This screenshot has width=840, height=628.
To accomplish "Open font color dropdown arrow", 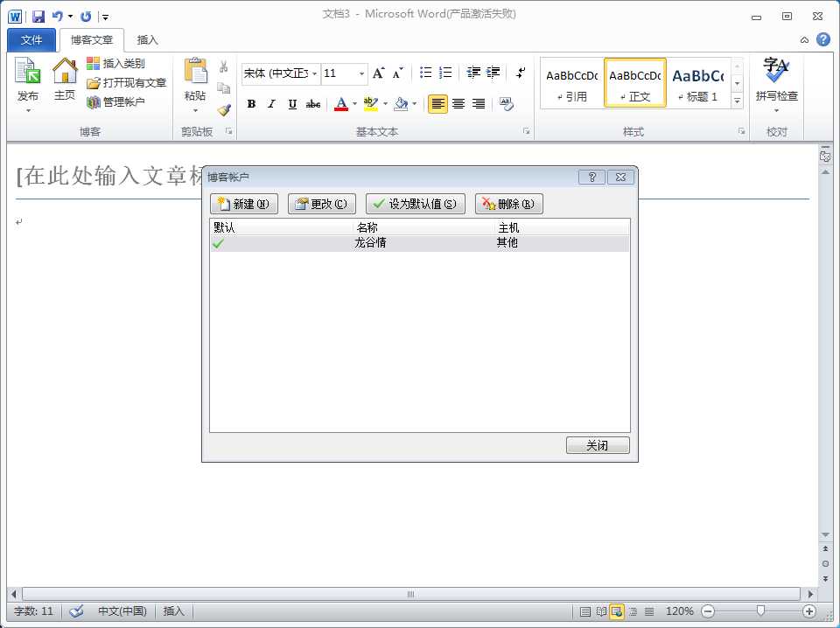I will tap(354, 104).
